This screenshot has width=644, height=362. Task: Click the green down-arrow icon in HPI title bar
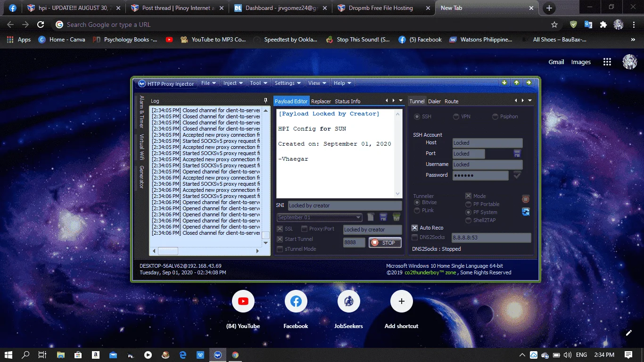click(504, 83)
